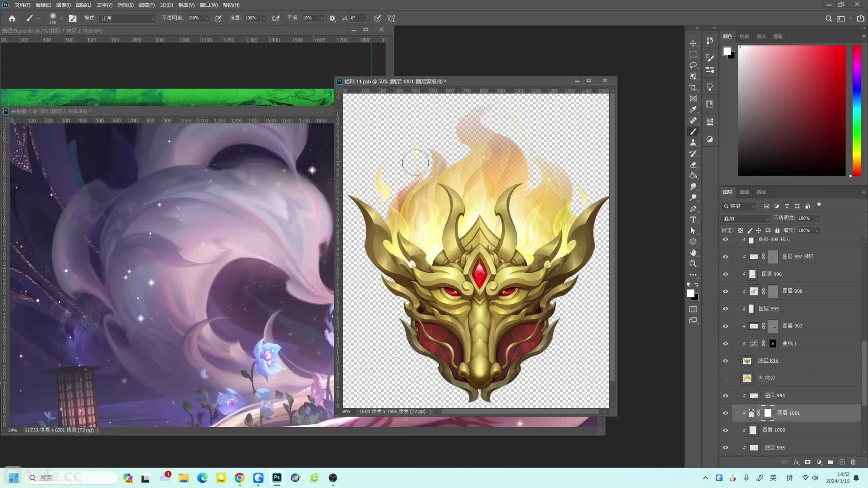
Task: Open 窗口(W) menu
Action: [209, 5]
